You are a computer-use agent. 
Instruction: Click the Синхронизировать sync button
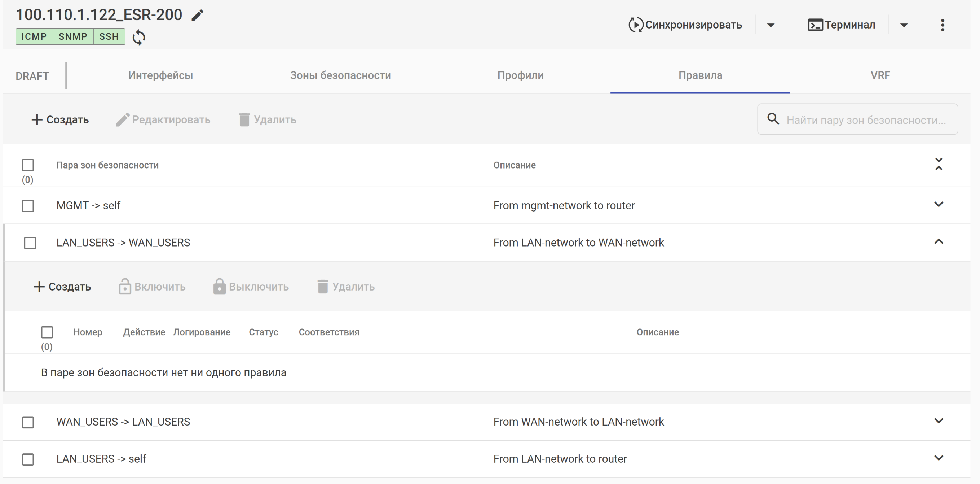[x=685, y=25]
